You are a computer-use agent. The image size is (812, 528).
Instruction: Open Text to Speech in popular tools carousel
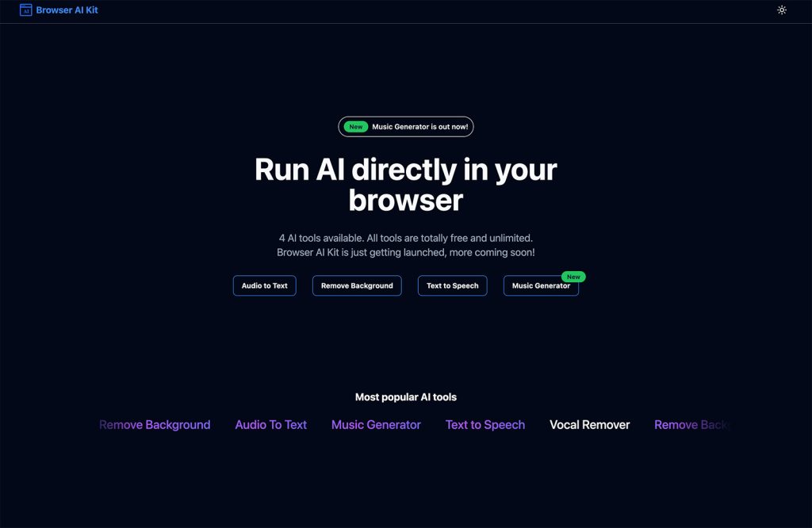pyautogui.click(x=485, y=425)
